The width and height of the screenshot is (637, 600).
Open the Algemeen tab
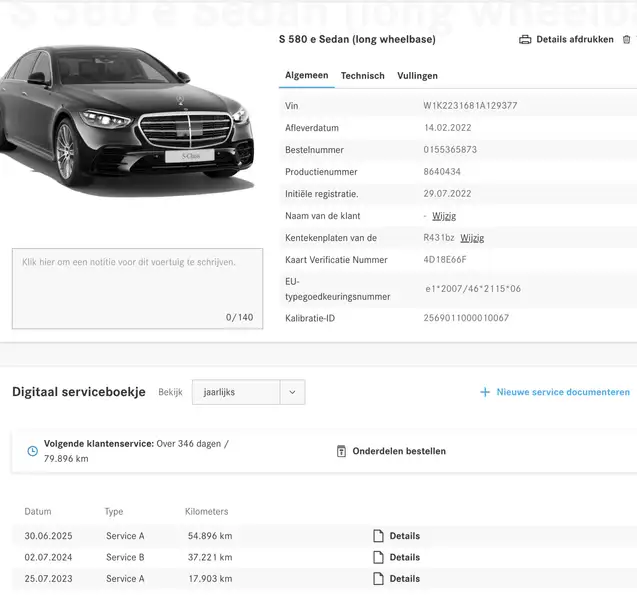pyautogui.click(x=307, y=76)
